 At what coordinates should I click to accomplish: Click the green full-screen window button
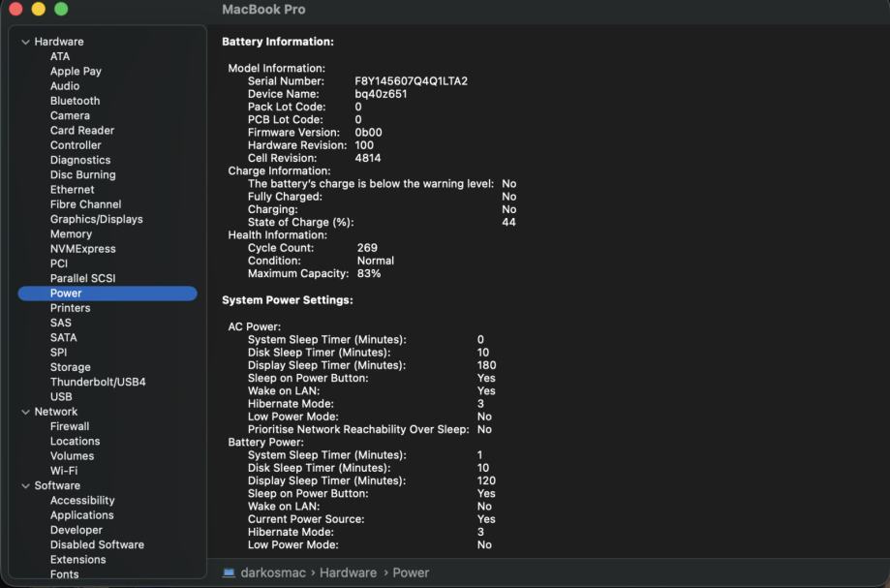(x=61, y=9)
